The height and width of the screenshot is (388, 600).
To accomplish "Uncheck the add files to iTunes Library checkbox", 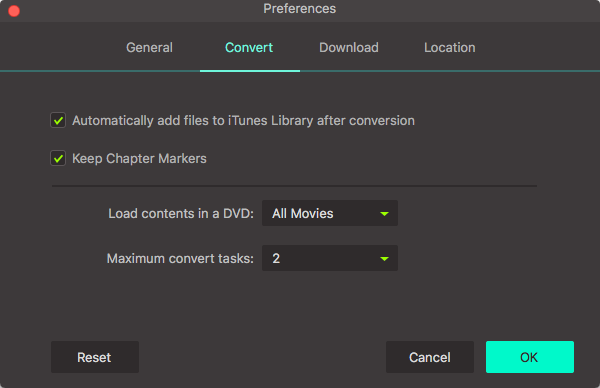I will [x=58, y=120].
